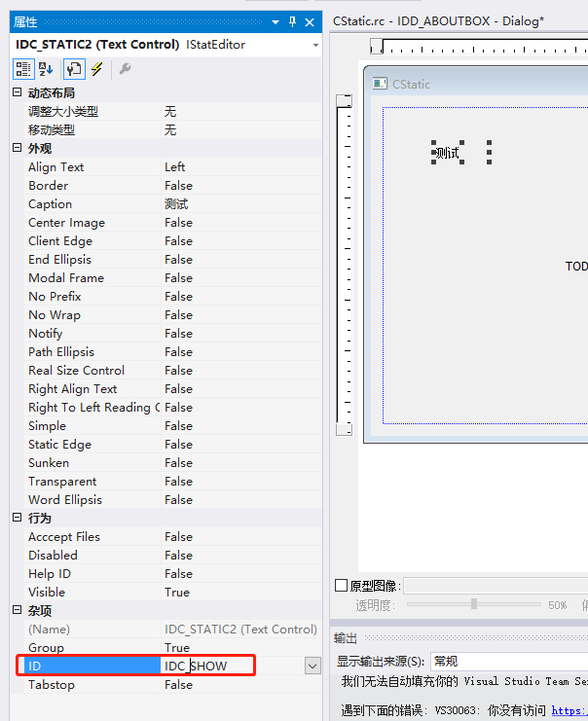Edit the IDC_SHOW ID field
Screen dimensions: 588x721
point(233,666)
